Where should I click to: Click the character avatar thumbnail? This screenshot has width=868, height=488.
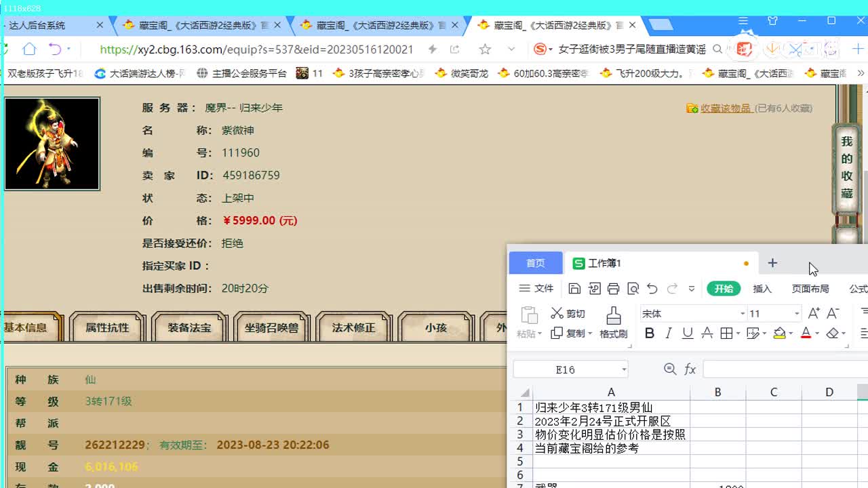[52, 144]
